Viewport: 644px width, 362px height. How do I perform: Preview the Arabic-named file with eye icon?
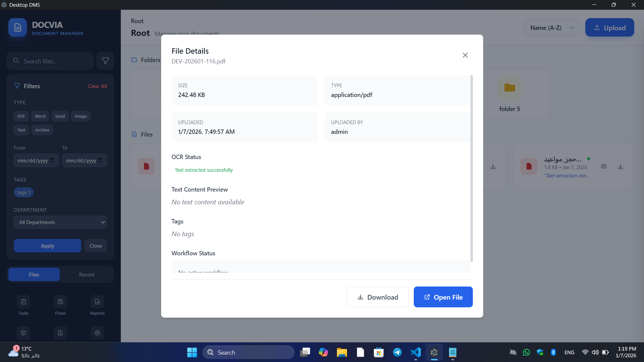click(x=603, y=166)
